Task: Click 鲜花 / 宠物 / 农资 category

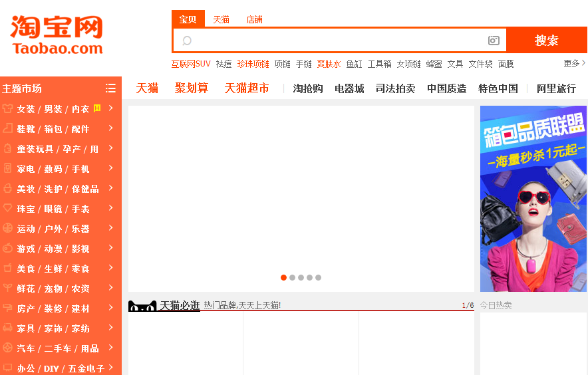Action: coord(53,289)
